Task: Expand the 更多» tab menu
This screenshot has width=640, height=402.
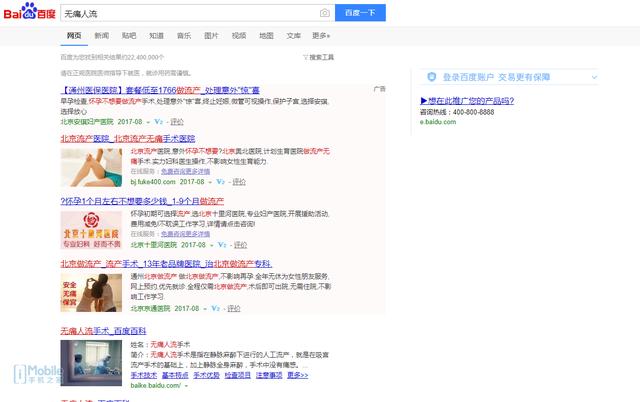Action: pos(321,35)
